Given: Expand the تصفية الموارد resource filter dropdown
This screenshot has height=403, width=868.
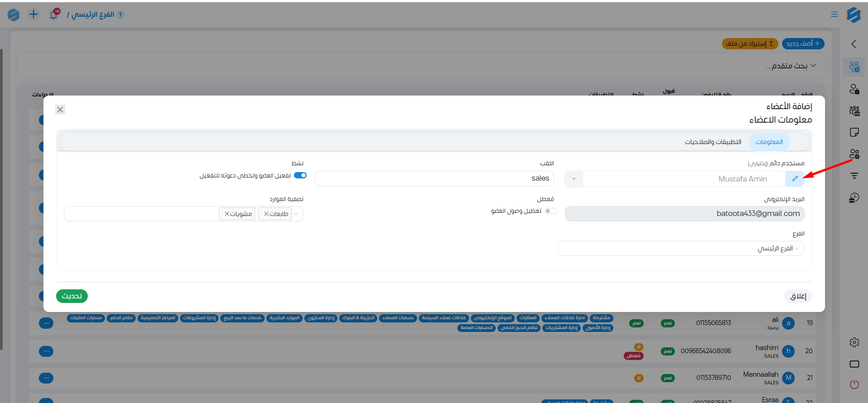Looking at the screenshot, I should coord(296,214).
